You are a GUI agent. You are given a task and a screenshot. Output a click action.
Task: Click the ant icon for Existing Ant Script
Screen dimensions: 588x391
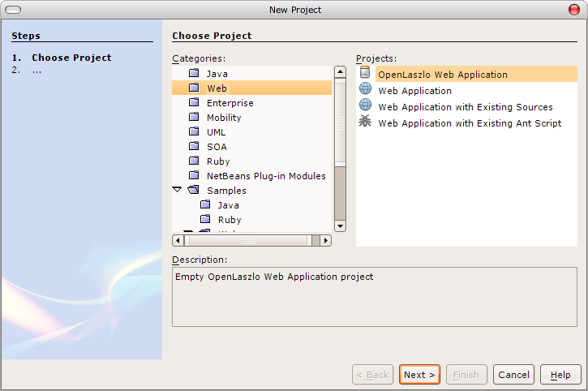tap(365, 121)
